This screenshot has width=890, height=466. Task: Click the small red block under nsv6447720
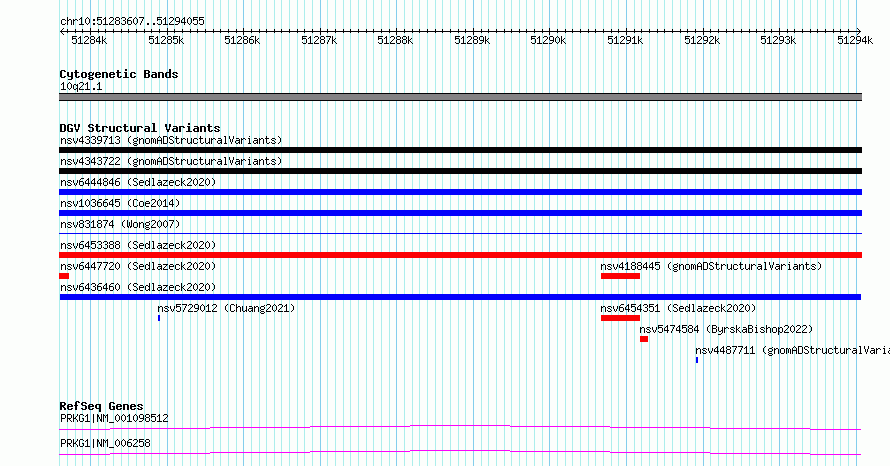[x=64, y=276]
